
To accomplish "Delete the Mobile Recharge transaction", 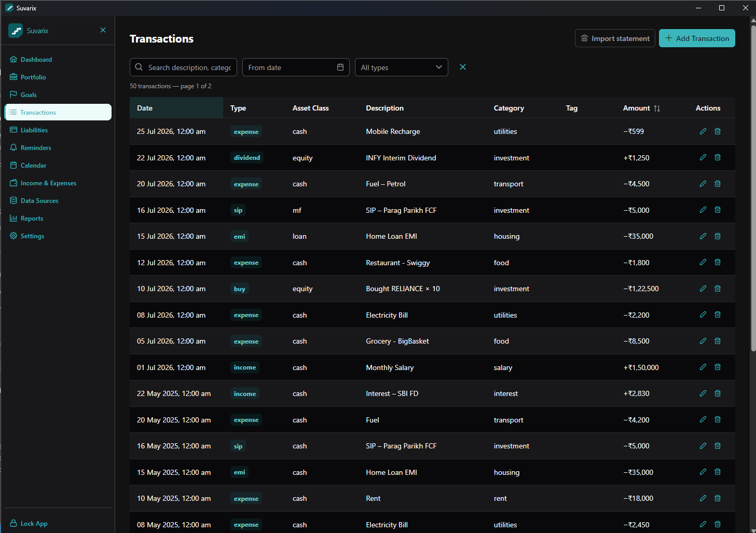I will [x=718, y=131].
